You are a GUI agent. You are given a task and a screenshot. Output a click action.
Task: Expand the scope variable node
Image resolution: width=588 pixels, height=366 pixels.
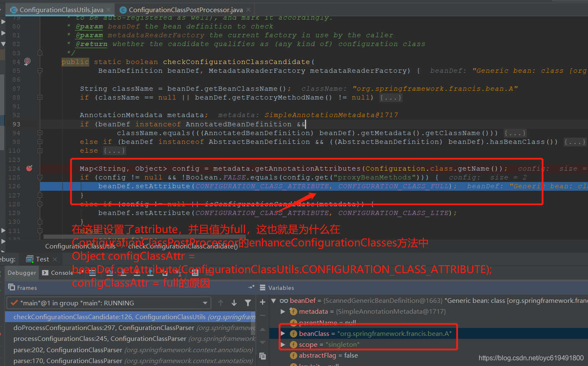283,344
